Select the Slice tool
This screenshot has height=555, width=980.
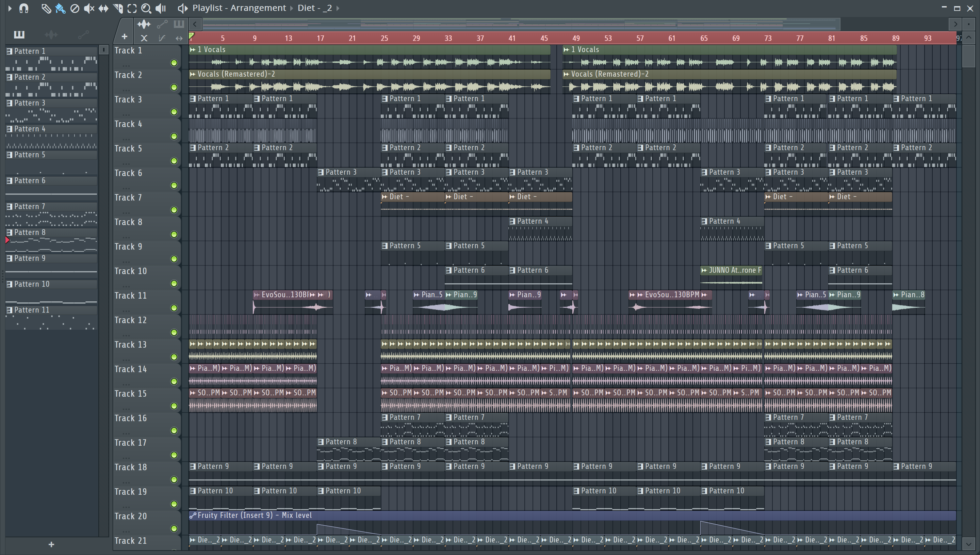tap(118, 8)
